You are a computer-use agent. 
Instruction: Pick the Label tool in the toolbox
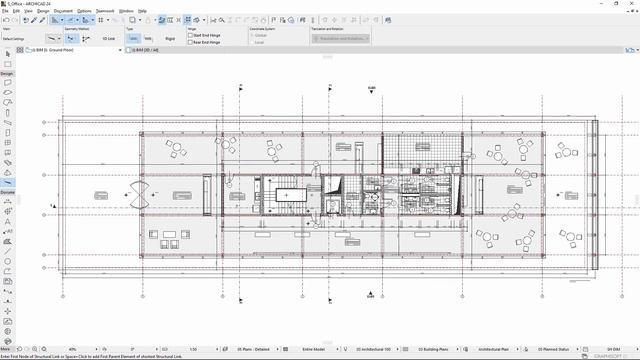coord(8,231)
